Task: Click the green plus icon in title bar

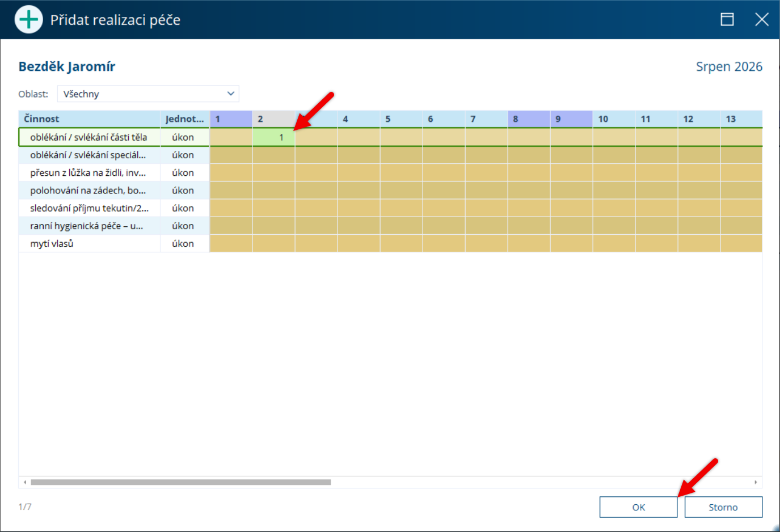Action: pyautogui.click(x=28, y=19)
